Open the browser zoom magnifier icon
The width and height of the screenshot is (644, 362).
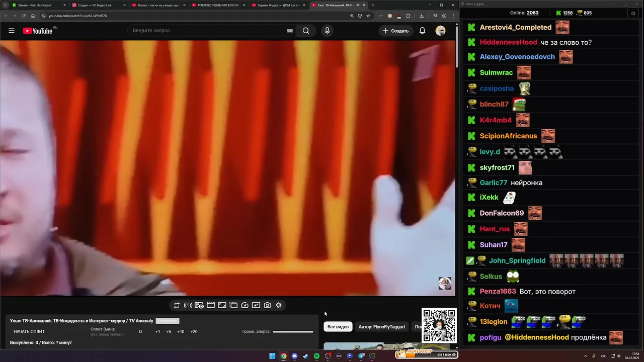[x=352, y=16]
